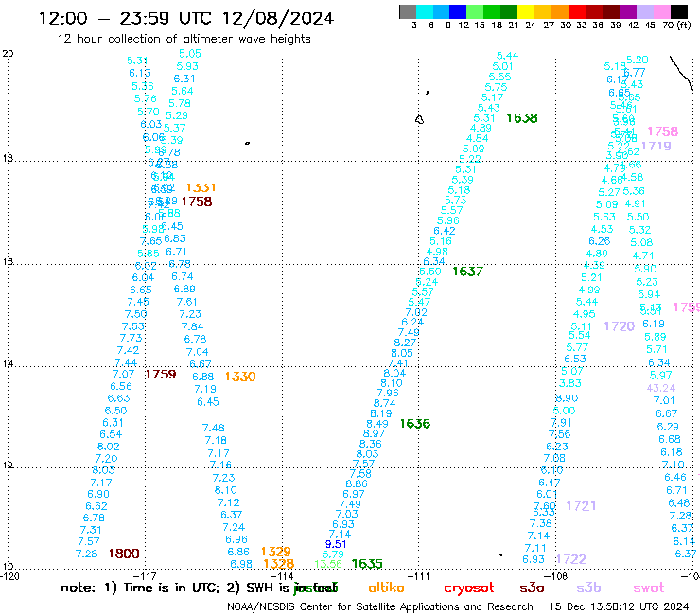
Task: Click the orange time label 1329
Action: (276, 552)
